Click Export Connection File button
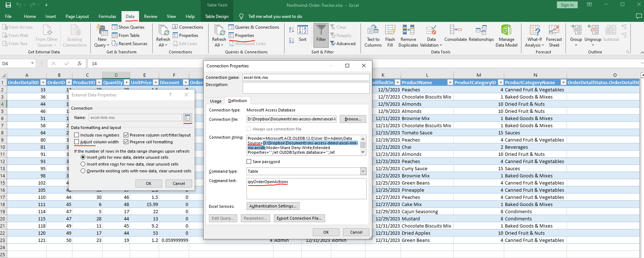The width and height of the screenshot is (644, 258). coord(299,218)
